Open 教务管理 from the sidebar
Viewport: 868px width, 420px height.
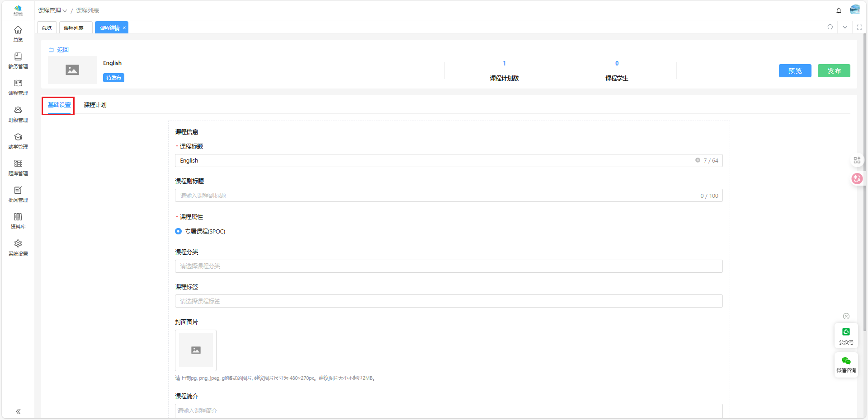(x=18, y=60)
